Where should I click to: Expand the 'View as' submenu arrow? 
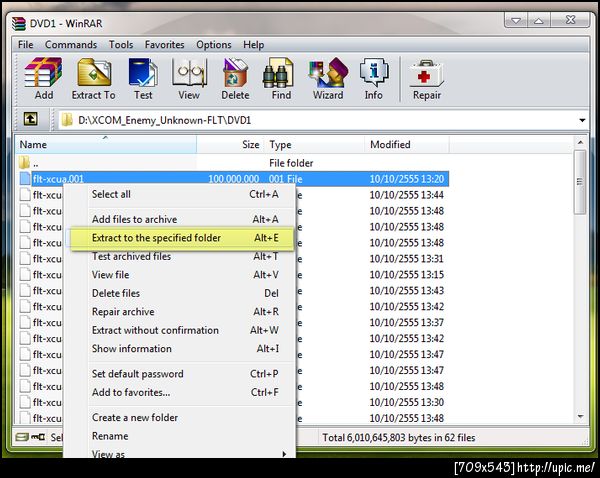click(x=284, y=454)
